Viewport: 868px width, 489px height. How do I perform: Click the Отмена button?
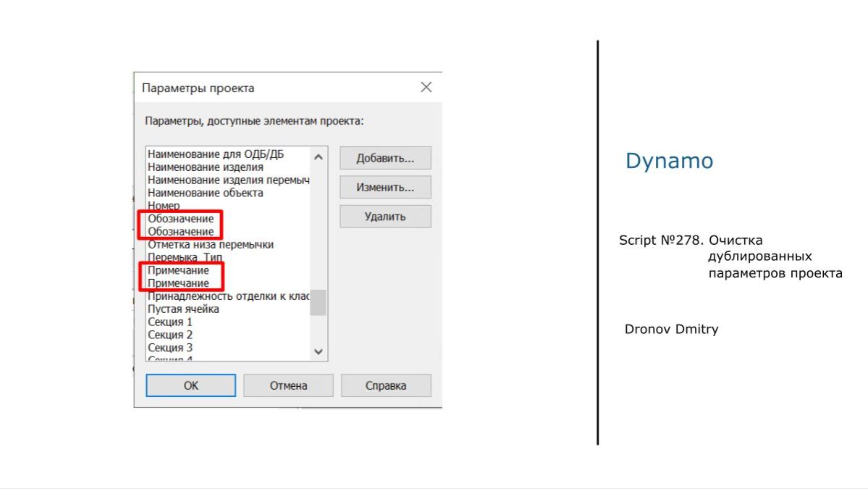[288, 385]
